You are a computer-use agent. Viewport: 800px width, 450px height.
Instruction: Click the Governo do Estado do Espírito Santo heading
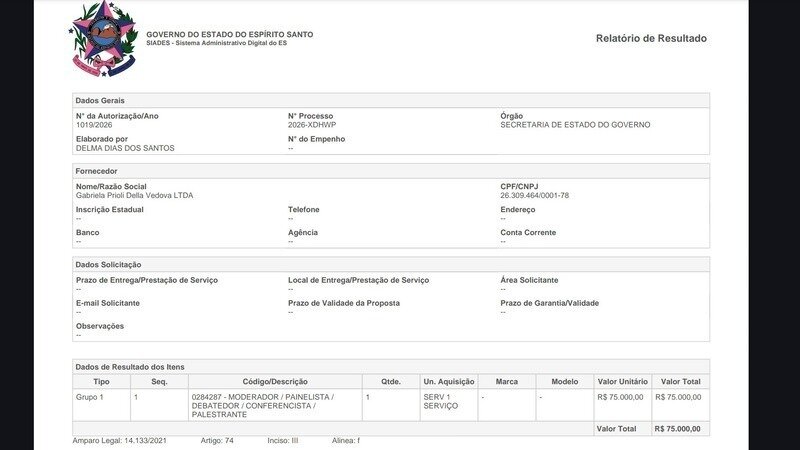pyautogui.click(x=229, y=34)
